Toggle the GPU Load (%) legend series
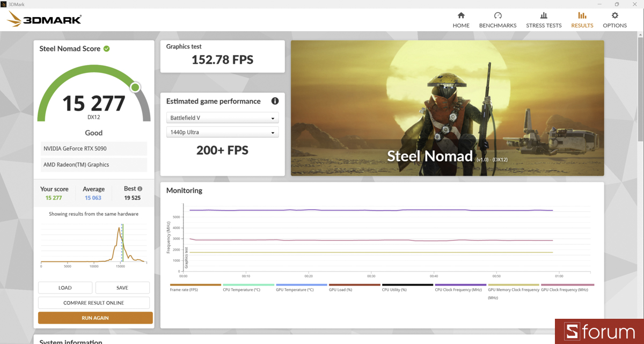The height and width of the screenshot is (344, 644). tap(354, 288)
